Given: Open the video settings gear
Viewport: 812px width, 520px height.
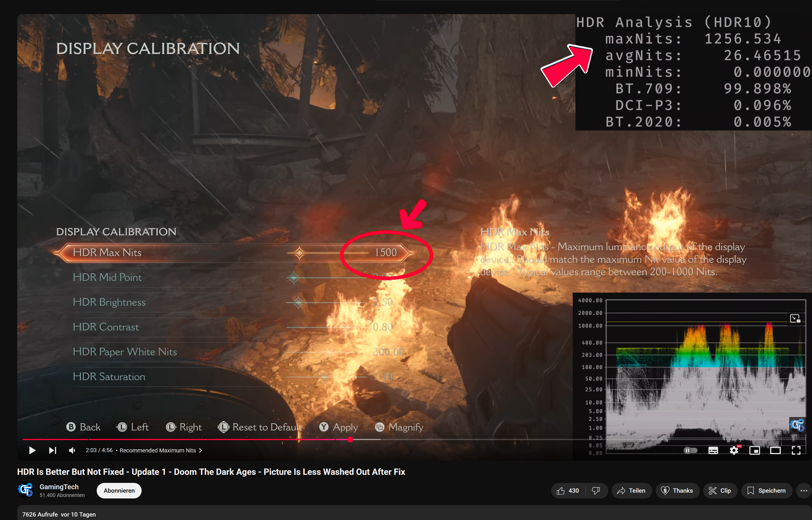Looking at the screenshot, I should pyautogui.click(x=734, y=450).
